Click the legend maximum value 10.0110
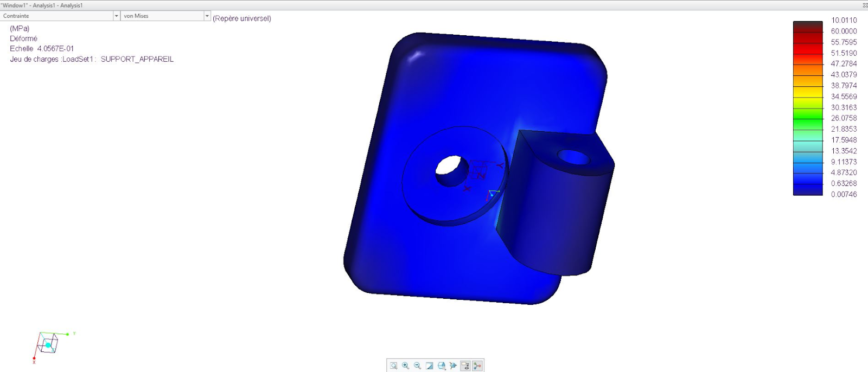The width and height of the screenshot is (868, 372). pyautogui.click(x=844, y=20)
